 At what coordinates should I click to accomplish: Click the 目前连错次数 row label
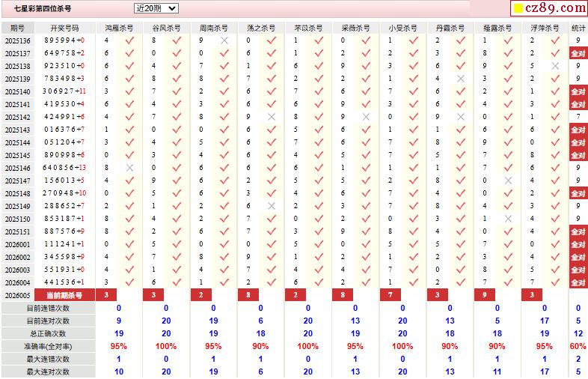pos(48,308)
